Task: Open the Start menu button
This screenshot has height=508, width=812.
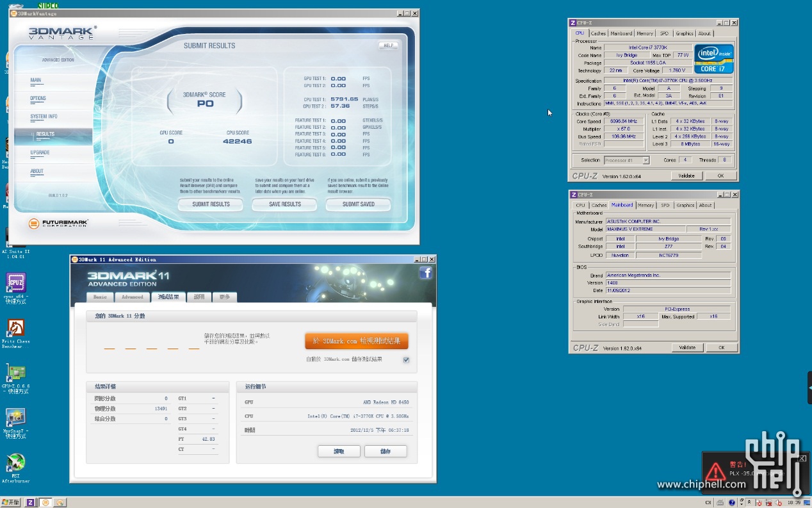Action: pos(11,503)
